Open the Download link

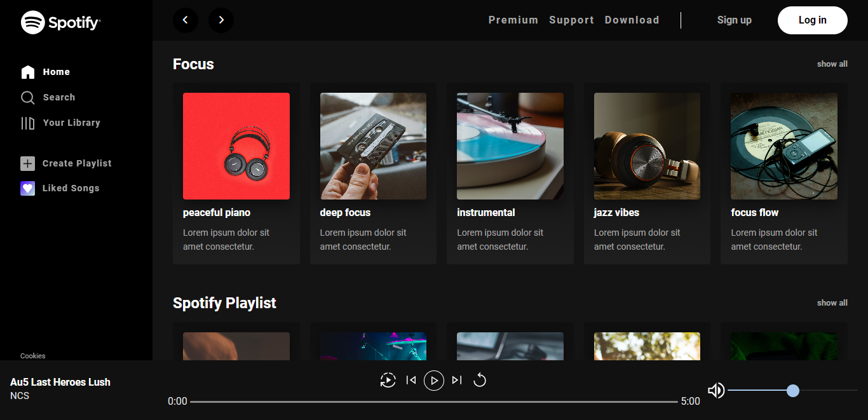[x=632, y=20]
